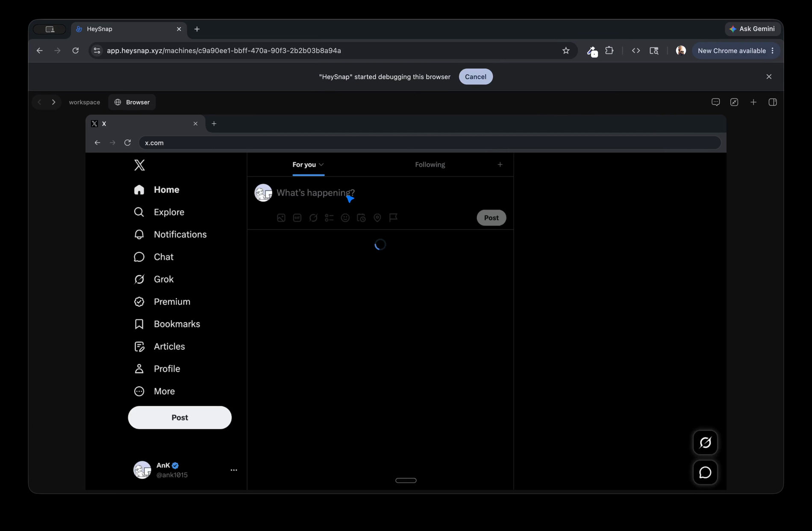Open Articles in the sidebar
Image resolution: width=812 pixels, height=531 pixels.
pyautogui.click(x=159, y=346)
